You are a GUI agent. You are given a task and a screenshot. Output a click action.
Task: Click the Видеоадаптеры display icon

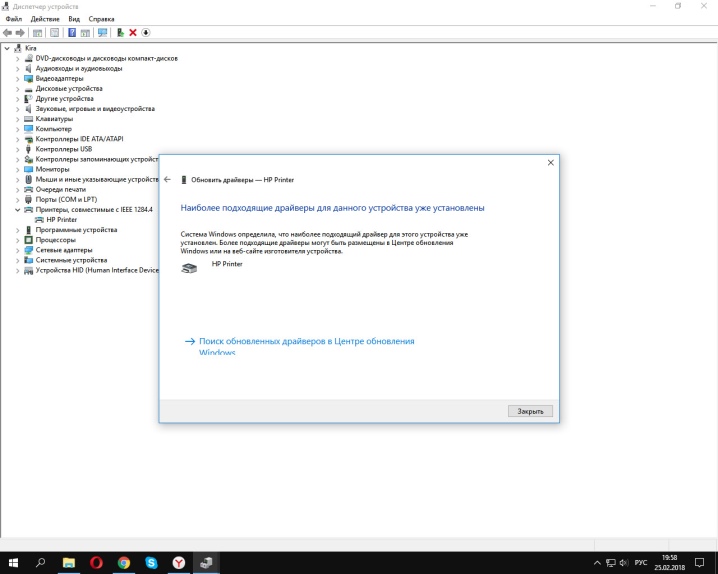28,79
